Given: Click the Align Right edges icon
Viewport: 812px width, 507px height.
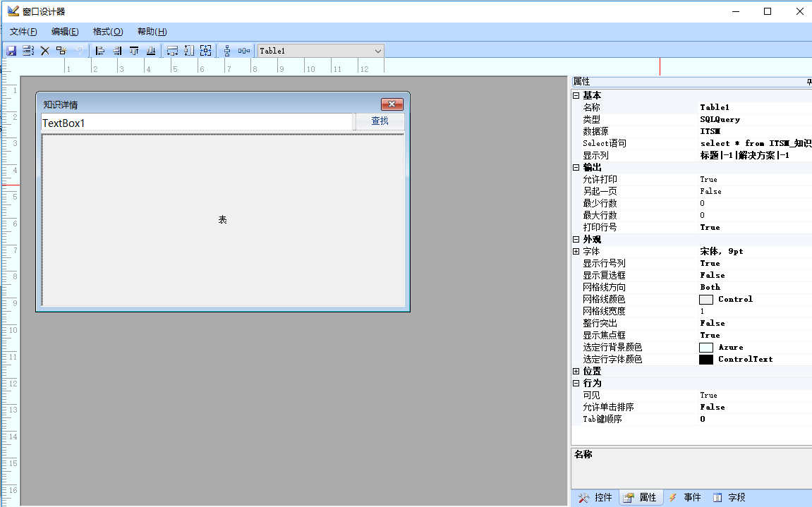Looking at the screenshot, I should 116,51.
